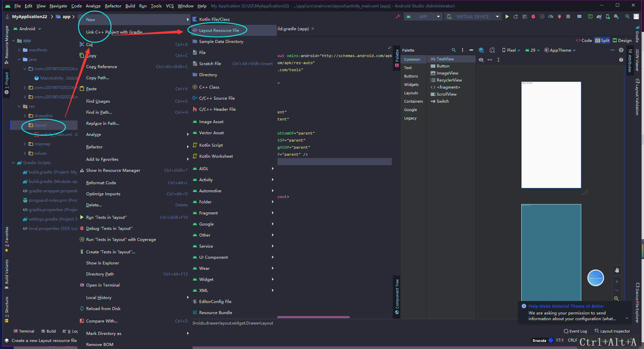Screen dimensions: 644x349
Task: Open the AppTheme dropdown
Action: 560,50
